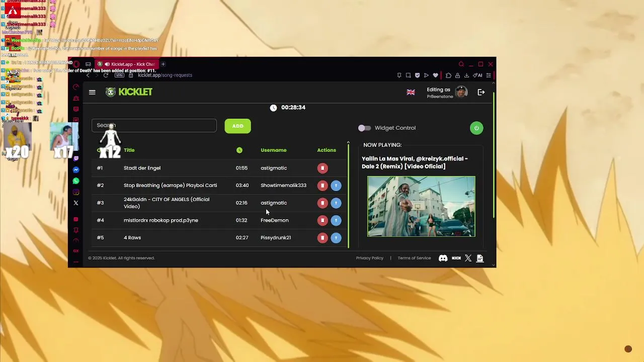Toggle the Widget Control switch
The height and width of the screenshot is (362, 644).
[x=364, y=128]
